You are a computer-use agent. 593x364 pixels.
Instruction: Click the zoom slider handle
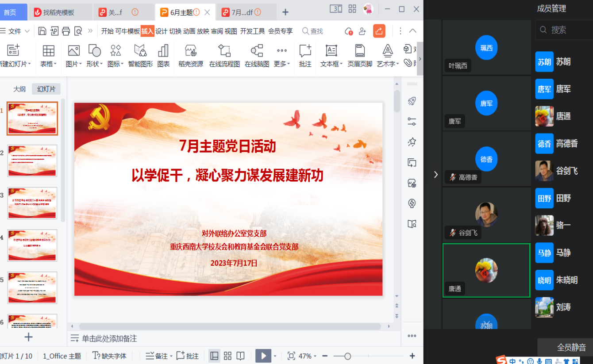pos(348,356)
